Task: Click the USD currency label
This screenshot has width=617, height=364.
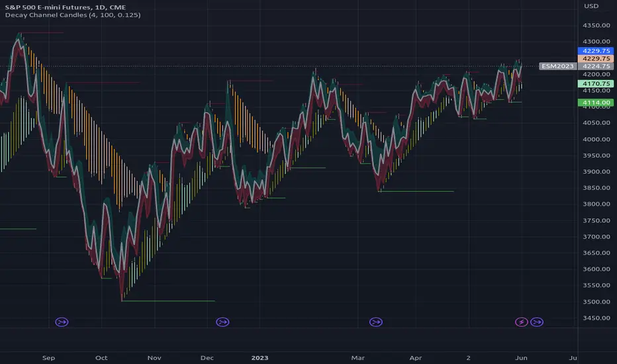Action: coord(591,6)
